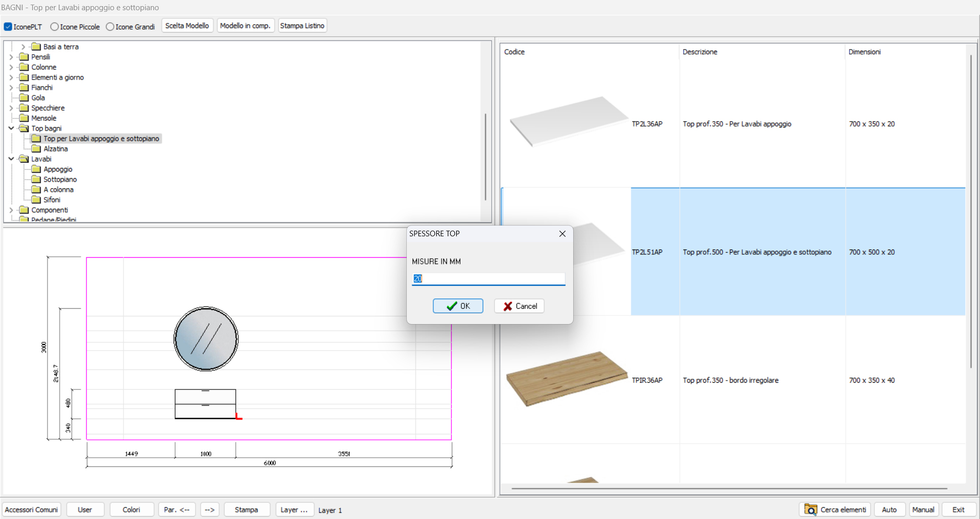Click the Manual button

(923, 510)
